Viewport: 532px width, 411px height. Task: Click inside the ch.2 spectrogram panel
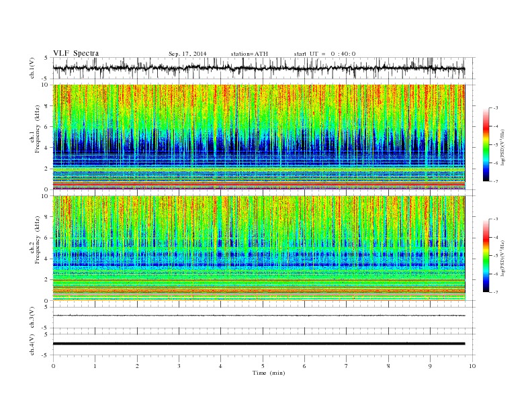coord(259,248)
